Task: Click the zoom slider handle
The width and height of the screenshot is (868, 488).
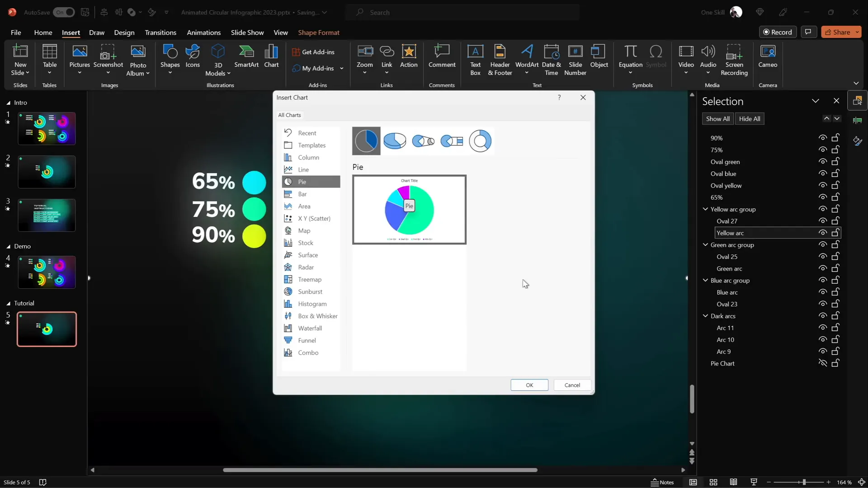Action: coord(804,482)
